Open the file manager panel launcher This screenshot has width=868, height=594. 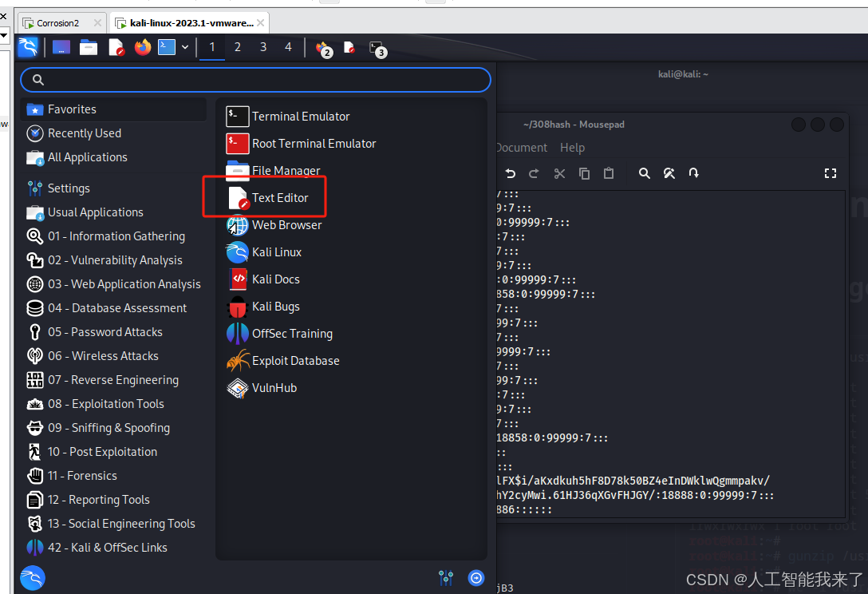pos(89,48)
